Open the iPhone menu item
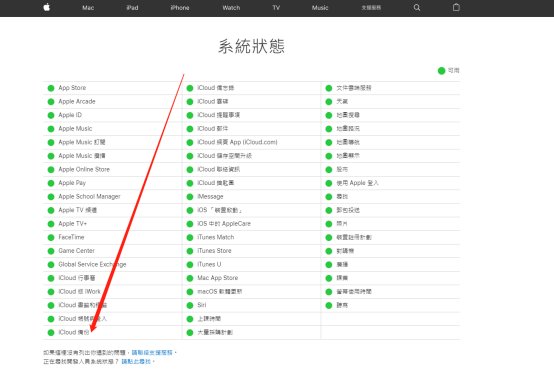Image resolution: width=554 pixels, height=371 pixels. point(180,7)
